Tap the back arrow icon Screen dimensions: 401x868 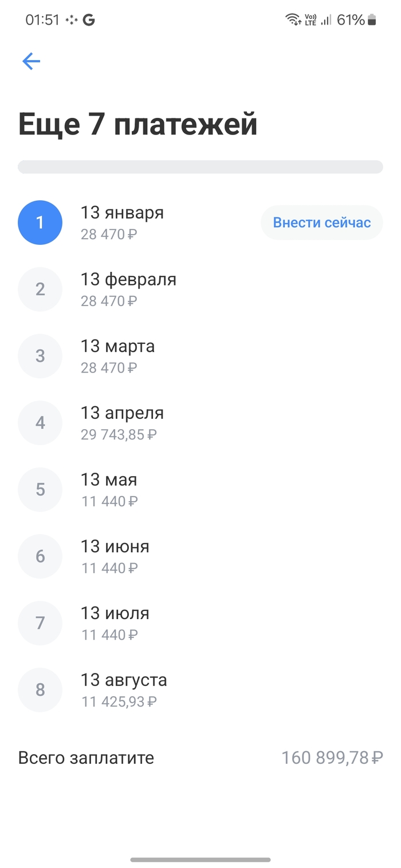31,61
